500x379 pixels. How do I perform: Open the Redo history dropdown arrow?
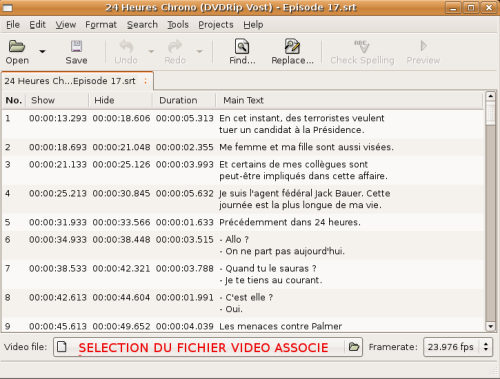[199, 51]
